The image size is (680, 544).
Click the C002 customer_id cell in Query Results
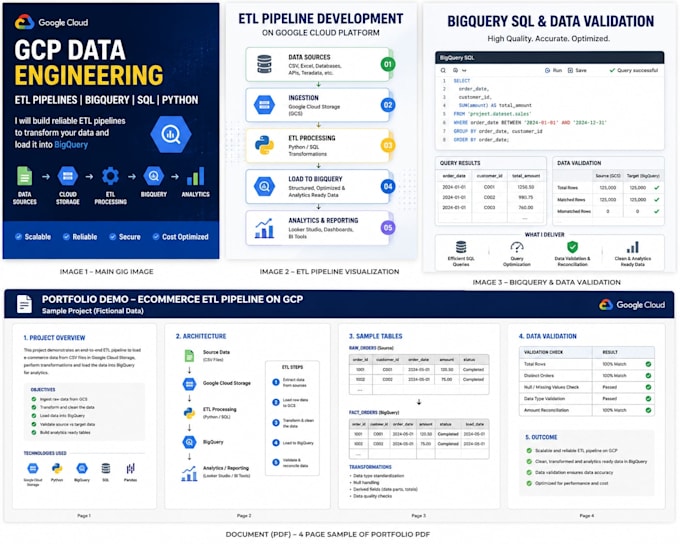[489, 197]
